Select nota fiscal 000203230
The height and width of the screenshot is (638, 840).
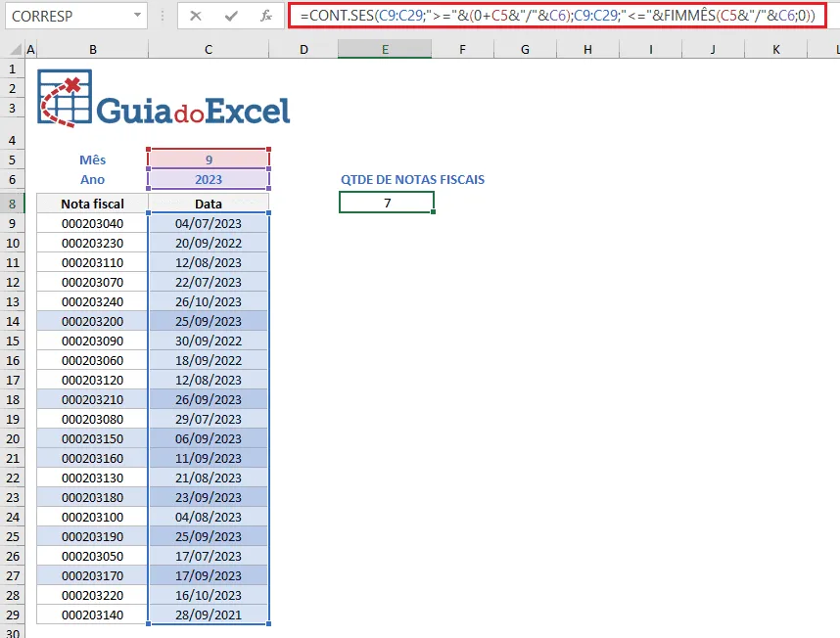93,243
